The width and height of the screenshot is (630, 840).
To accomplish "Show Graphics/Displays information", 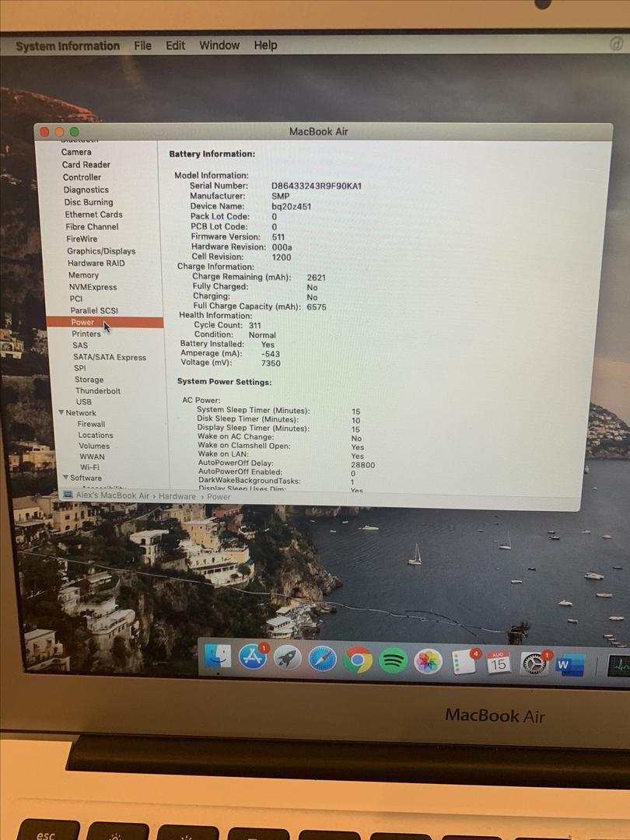I will pyautogui.click(x=101, y=251).
